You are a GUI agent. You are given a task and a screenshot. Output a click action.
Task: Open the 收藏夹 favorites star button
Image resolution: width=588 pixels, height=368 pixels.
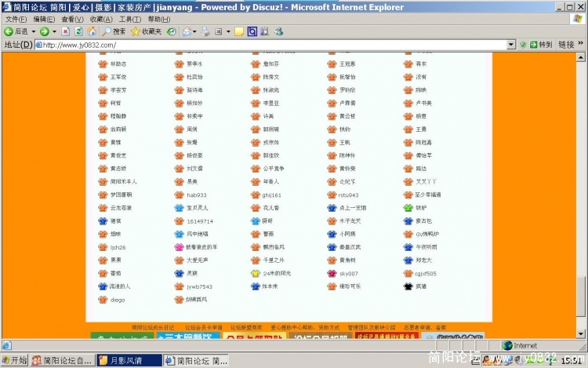146,31
